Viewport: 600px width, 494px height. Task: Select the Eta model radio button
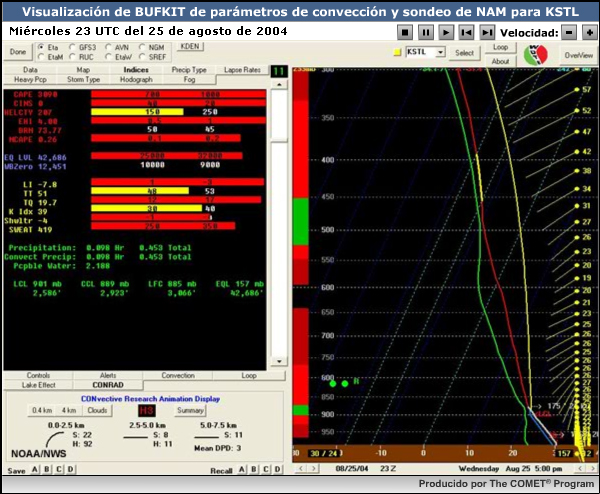[41, 47]
